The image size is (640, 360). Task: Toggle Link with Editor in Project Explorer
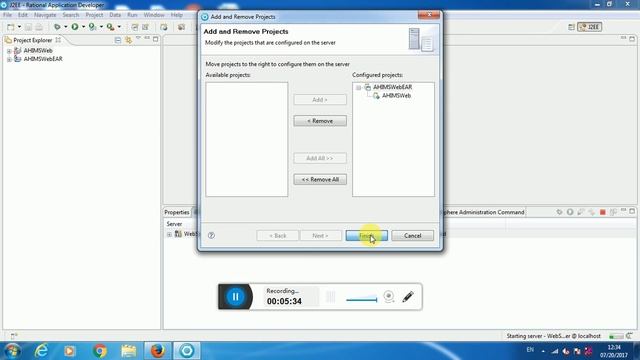coord(128,40)
